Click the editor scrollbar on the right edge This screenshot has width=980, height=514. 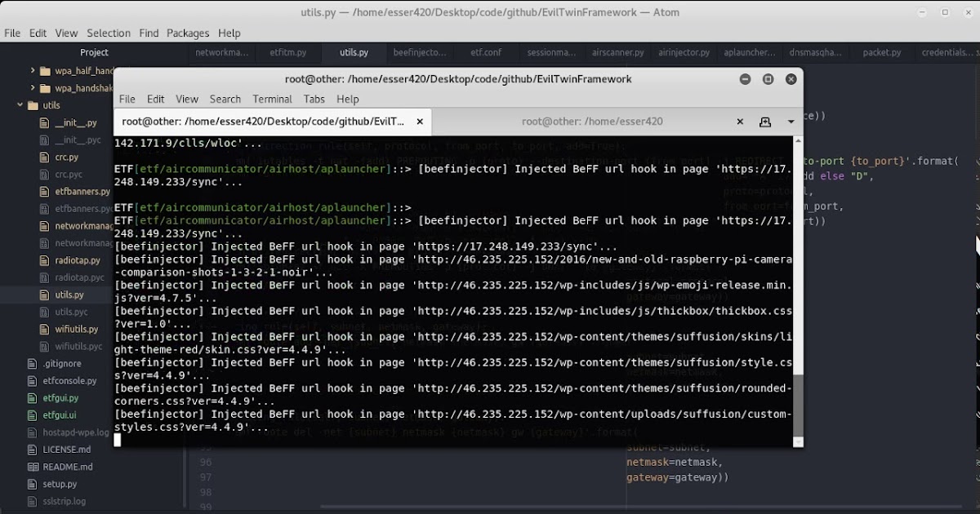point(977,245)
